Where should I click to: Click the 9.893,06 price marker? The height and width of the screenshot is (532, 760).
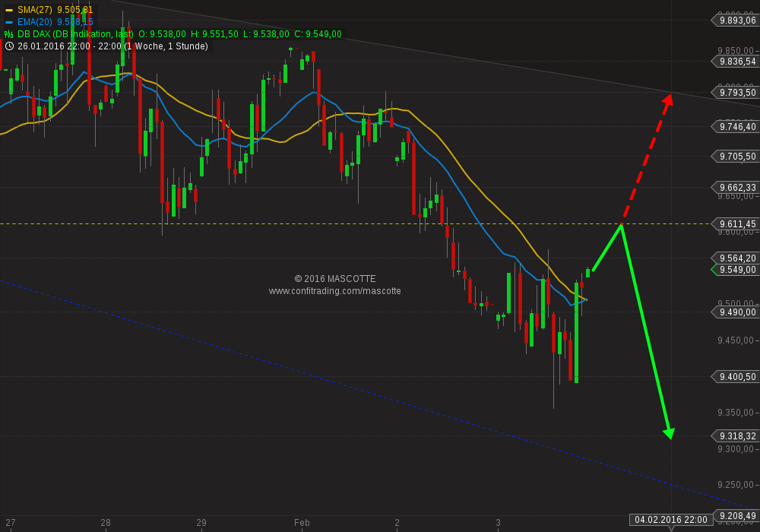pyautogui.click(x=736, y=21)
